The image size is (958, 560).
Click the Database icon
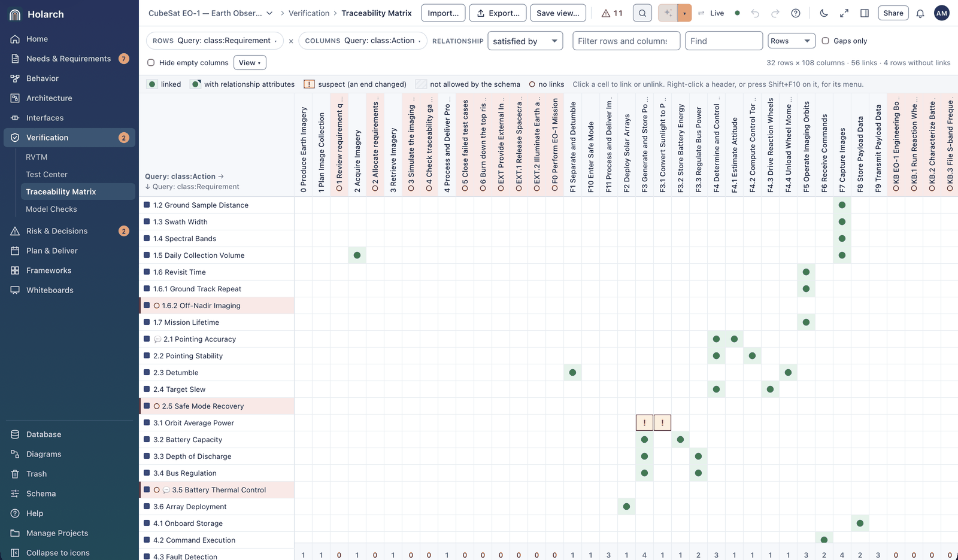coord(15,434)
